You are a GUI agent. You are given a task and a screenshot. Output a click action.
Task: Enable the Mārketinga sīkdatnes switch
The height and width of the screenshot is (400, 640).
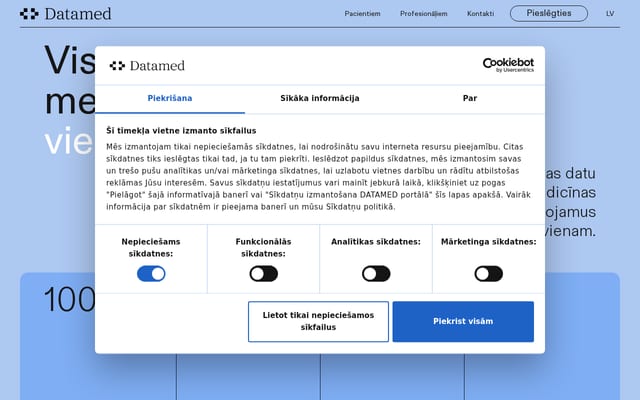coord(489,273)
